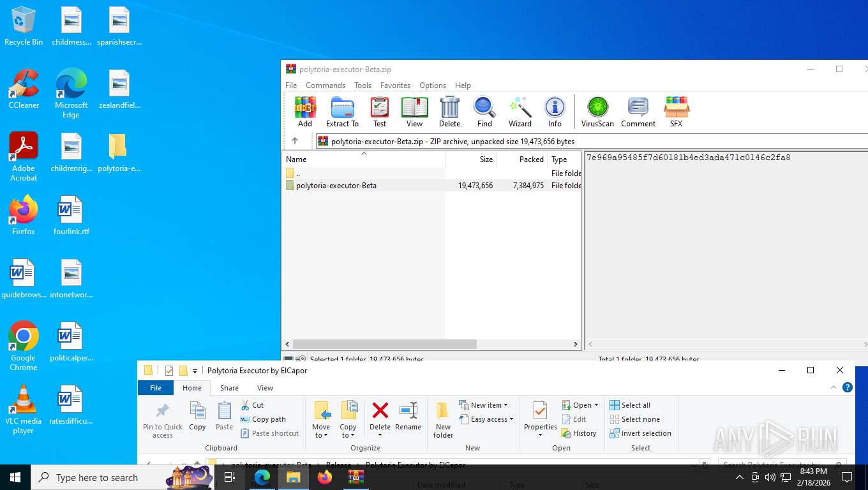Collapse the Explorer ribbon with the chevron
The image size is (868, 490).
[834, 387]
